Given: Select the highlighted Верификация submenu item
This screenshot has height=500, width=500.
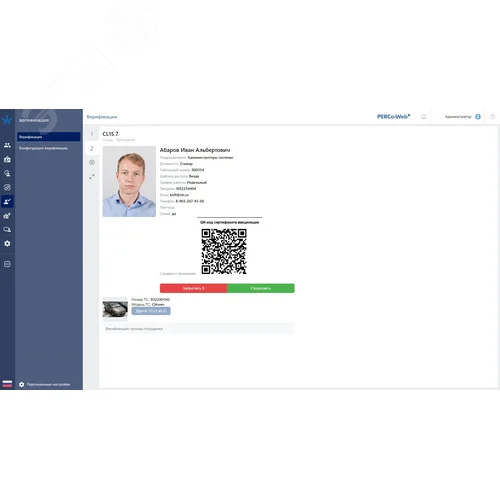Looking at the screenshot, I should tap(49, 137).
